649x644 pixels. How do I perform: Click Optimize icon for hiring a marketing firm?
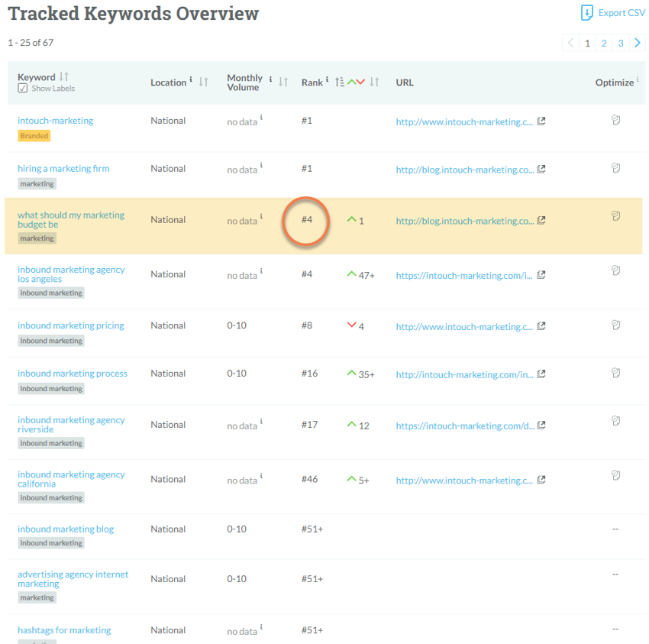[x=615, y=168]
